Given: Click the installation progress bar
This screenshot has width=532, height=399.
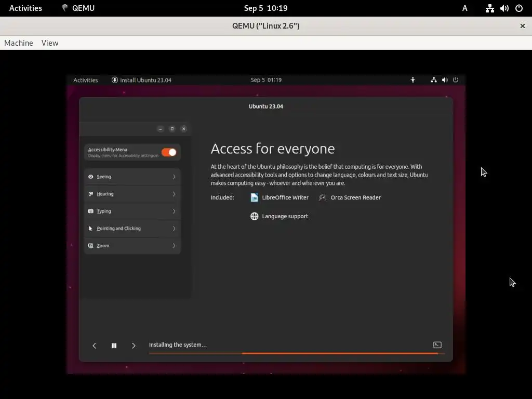Looking at the screenshot, I should [297, 353].
